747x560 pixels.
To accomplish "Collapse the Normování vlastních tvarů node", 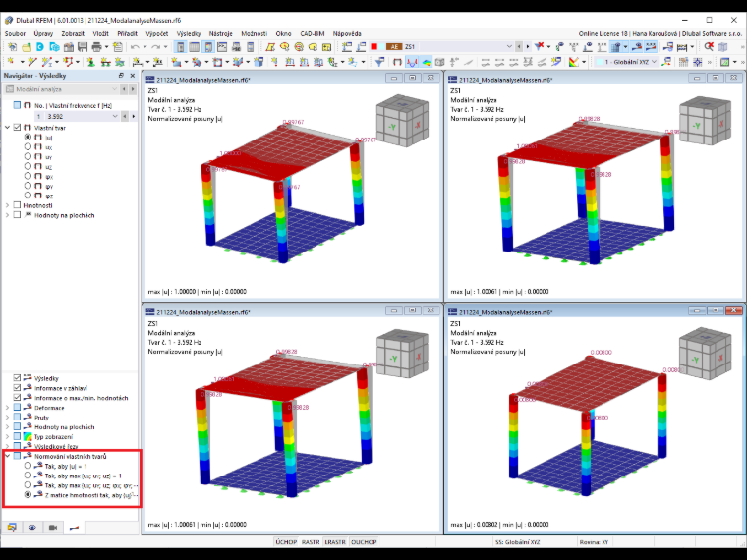I will coord(7,456).
